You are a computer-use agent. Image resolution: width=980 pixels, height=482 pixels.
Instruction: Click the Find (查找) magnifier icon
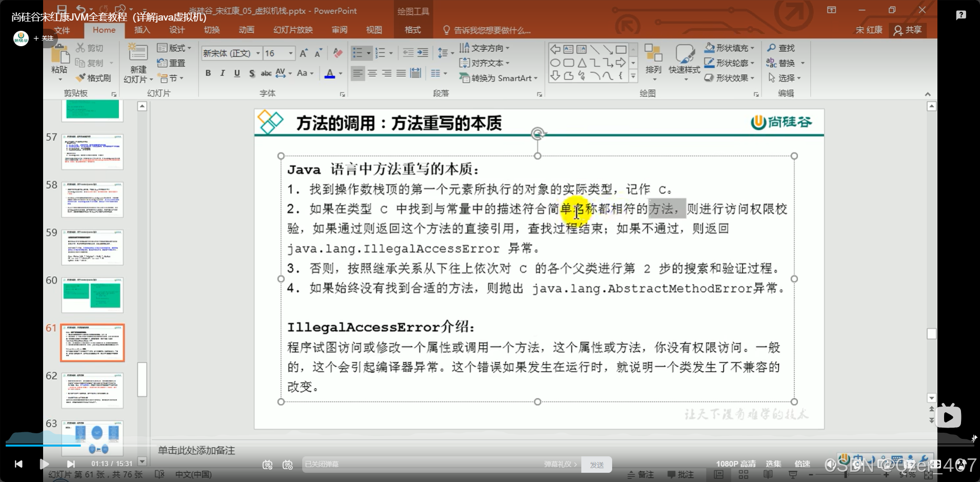(x=772, y=48)
